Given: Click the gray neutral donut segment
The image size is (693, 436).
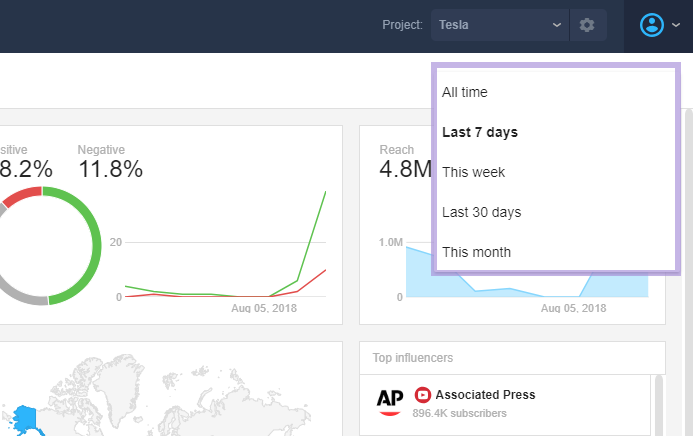Looking at the screenshot, I should (22, 294).
